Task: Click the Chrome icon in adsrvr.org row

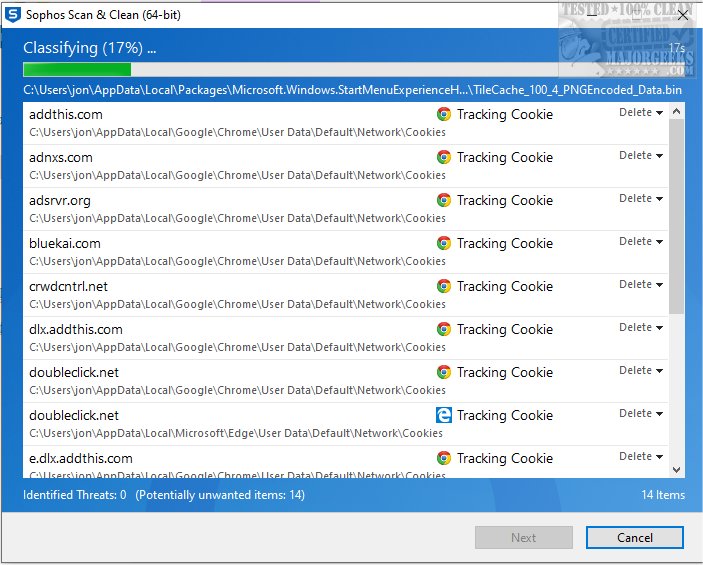Action: [x=443, y=200]
